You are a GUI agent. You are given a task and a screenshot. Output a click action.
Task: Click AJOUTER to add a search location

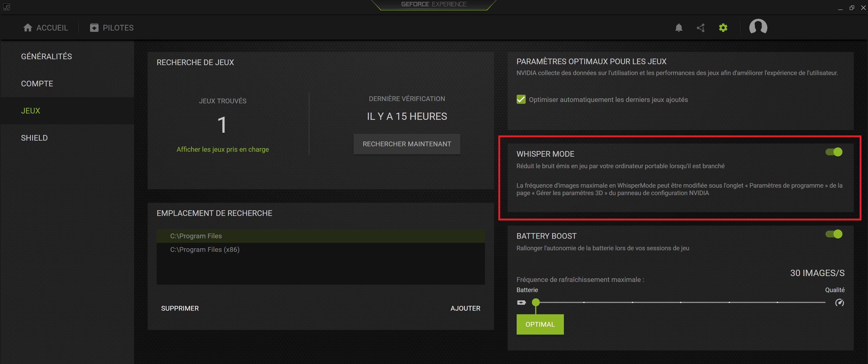tap(465, 308)
